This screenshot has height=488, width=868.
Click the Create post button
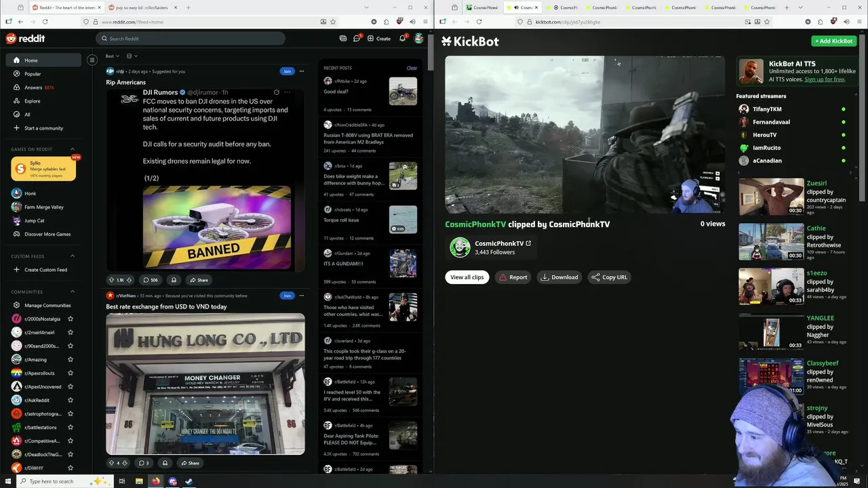pyautogui.click(x=379, y=39)
